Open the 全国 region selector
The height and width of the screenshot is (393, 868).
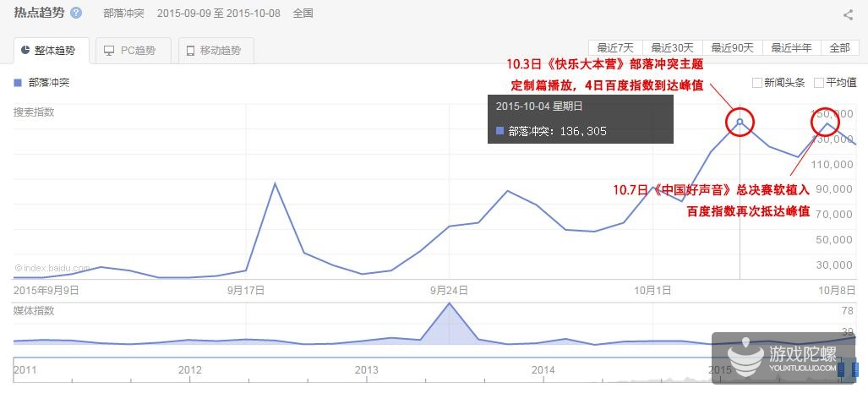click(x=303, y=14)
